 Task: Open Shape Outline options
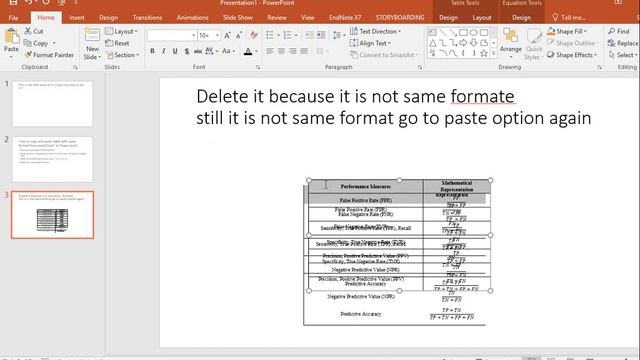click(x=572, y=43)
